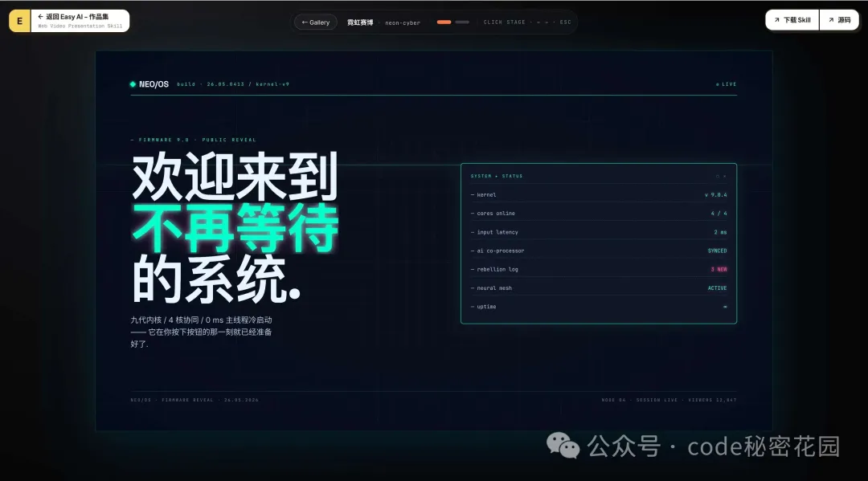This screenshot has height=481, width=868.
Task: Select the ai co-processor row label
Action: (x=501, y=251)
